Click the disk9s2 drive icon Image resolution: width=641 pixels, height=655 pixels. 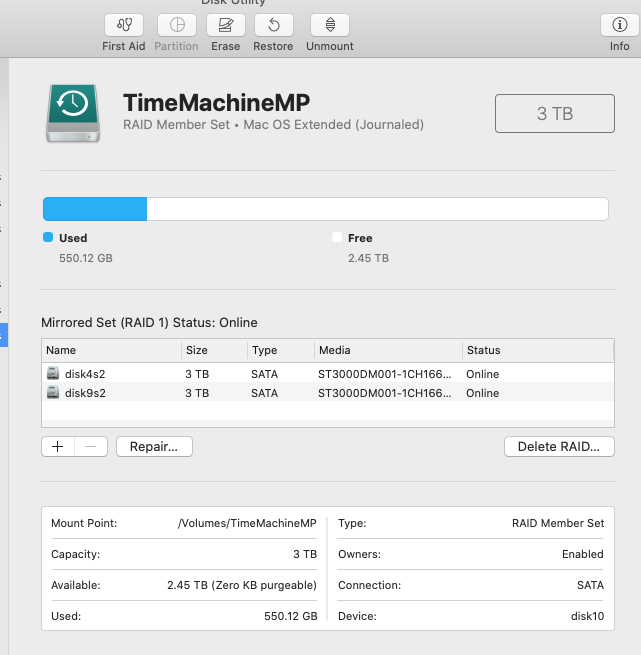click(53, 392)
